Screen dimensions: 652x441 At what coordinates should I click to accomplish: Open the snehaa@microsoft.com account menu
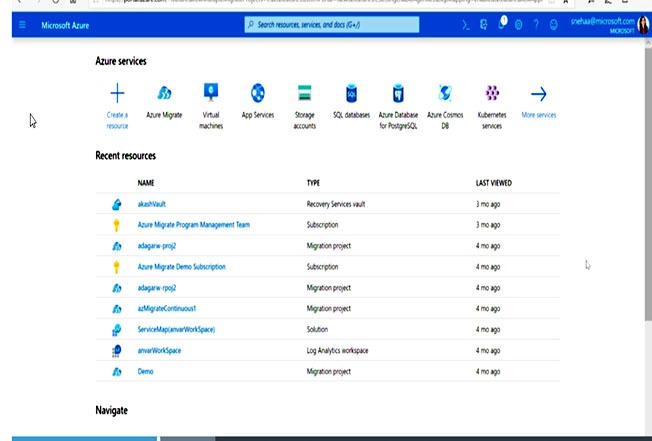(603, 25)
